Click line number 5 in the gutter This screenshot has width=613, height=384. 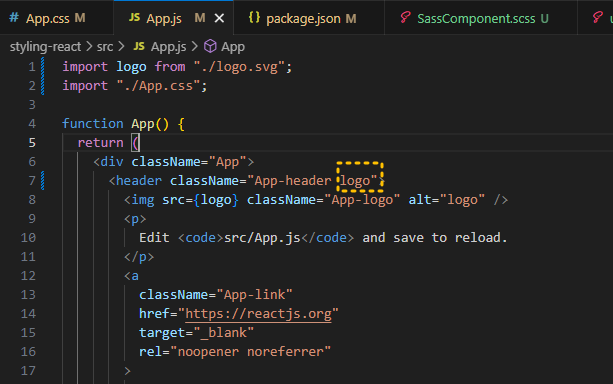point(32,143)
